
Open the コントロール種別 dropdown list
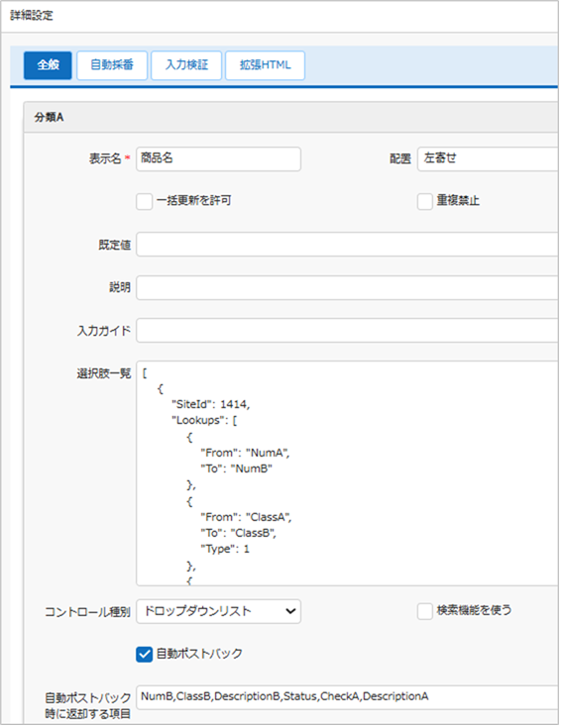[218, 611]
